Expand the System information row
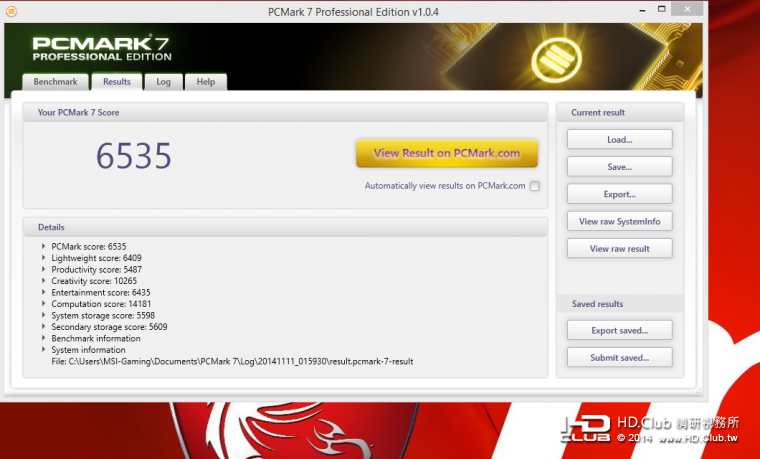760x459 pixels. [x=44, y=349]
